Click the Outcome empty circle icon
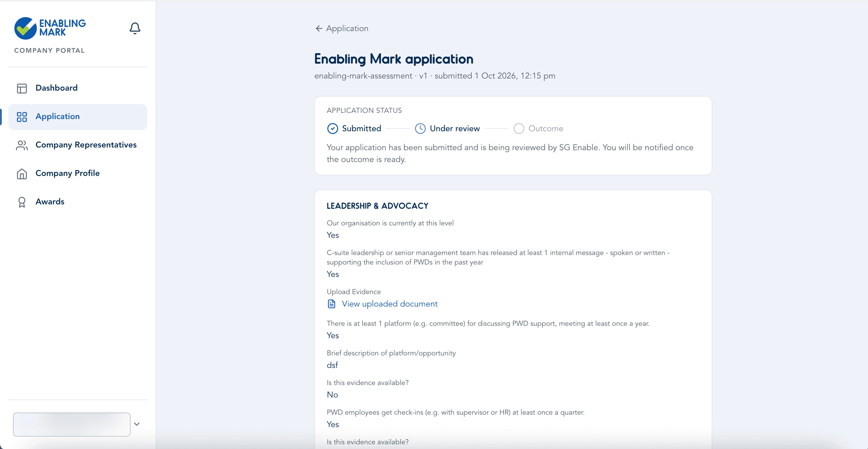 coord(519,129)
